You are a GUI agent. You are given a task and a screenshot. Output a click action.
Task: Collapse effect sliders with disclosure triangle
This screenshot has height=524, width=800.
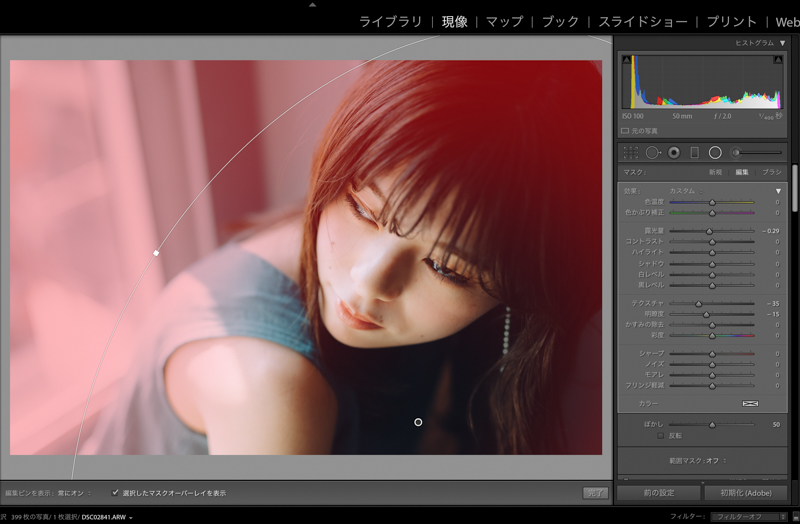(x=778, y=191)
